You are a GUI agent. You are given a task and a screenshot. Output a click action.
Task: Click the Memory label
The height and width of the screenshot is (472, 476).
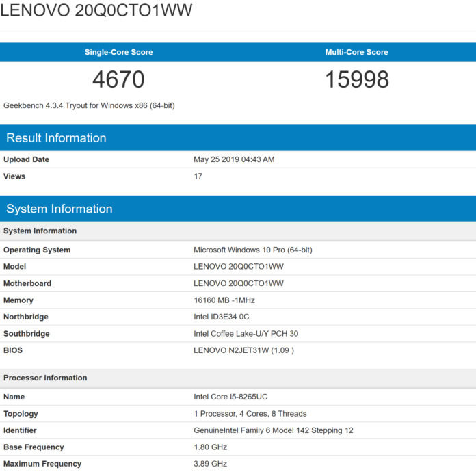18,300
